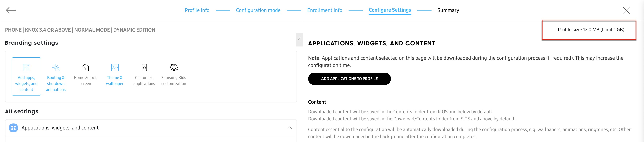644x142 pixels.
Task: Jump to Summary step
Action: point(448,10)
